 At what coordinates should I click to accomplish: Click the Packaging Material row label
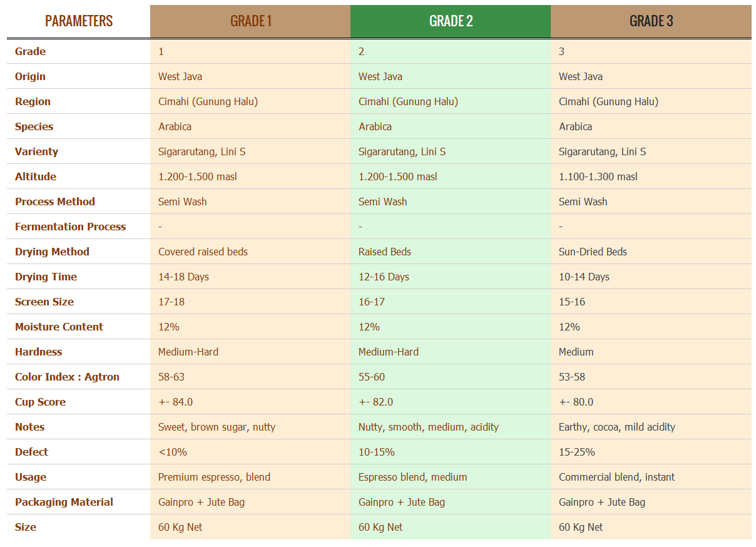click(x=64, y=502)
